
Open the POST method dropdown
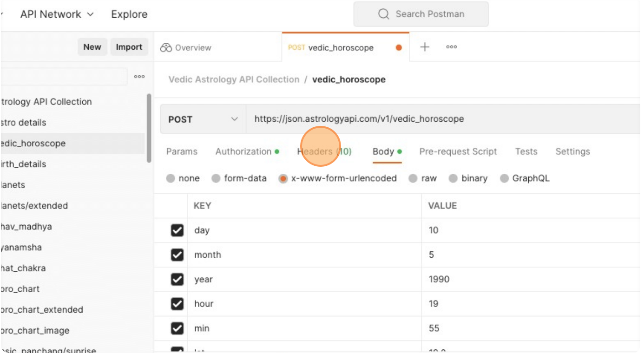click(x=203, y=119)
